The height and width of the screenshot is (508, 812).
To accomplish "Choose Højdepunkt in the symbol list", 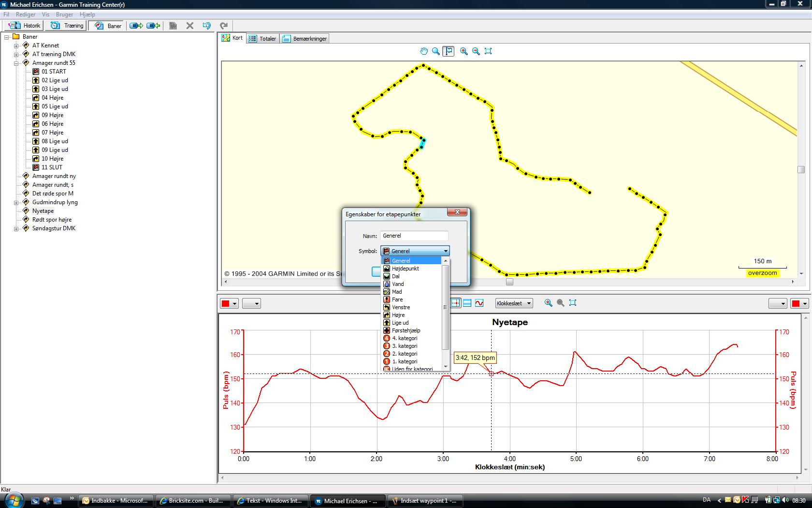I will tap(405, 269).
